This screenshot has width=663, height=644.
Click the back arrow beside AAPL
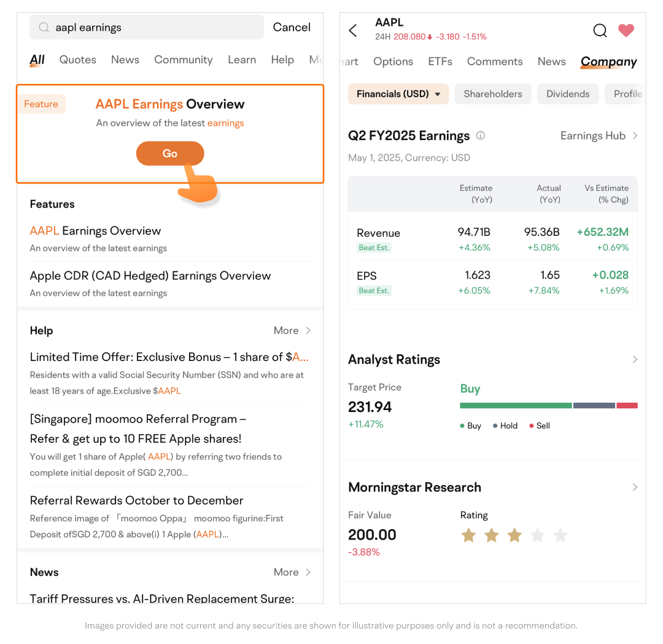pos(353,31)
